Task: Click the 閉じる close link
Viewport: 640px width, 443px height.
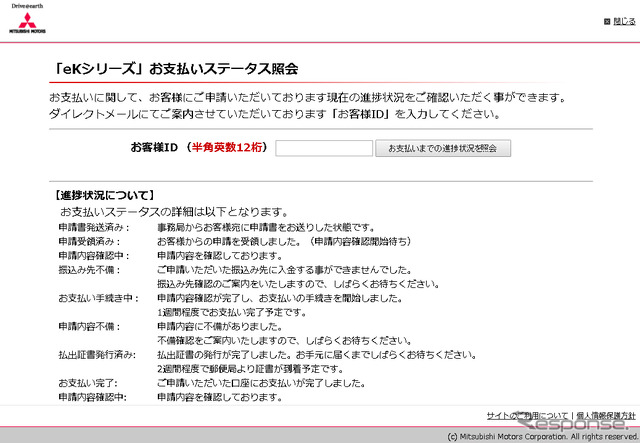Action: click(x=624, y=21)
